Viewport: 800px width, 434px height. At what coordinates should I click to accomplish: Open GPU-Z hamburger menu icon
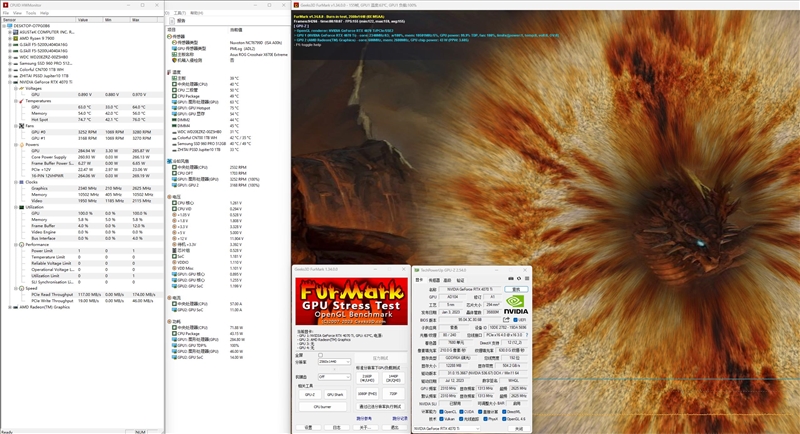coord(527,279)
